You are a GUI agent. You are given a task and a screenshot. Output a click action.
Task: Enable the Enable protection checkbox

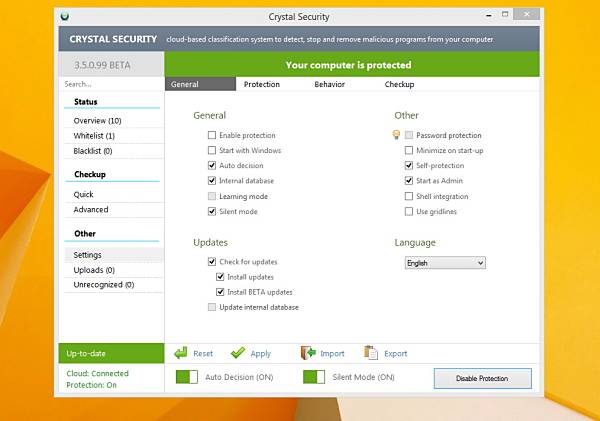212,135
